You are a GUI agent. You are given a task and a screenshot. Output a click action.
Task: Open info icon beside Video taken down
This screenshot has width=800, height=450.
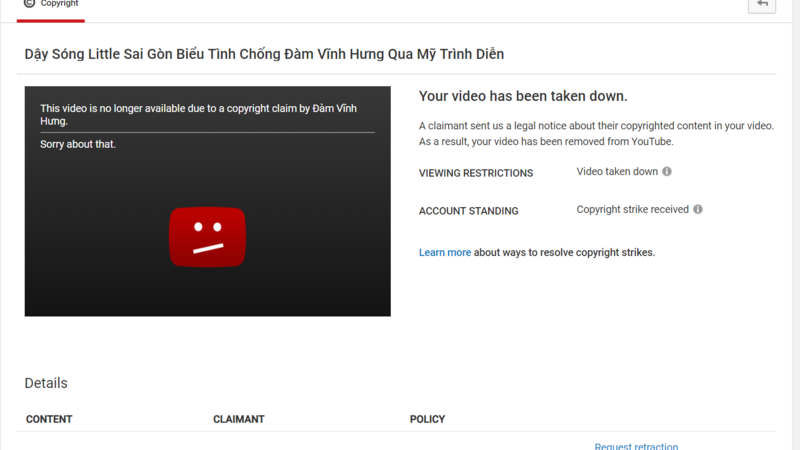tap(667, 171)
